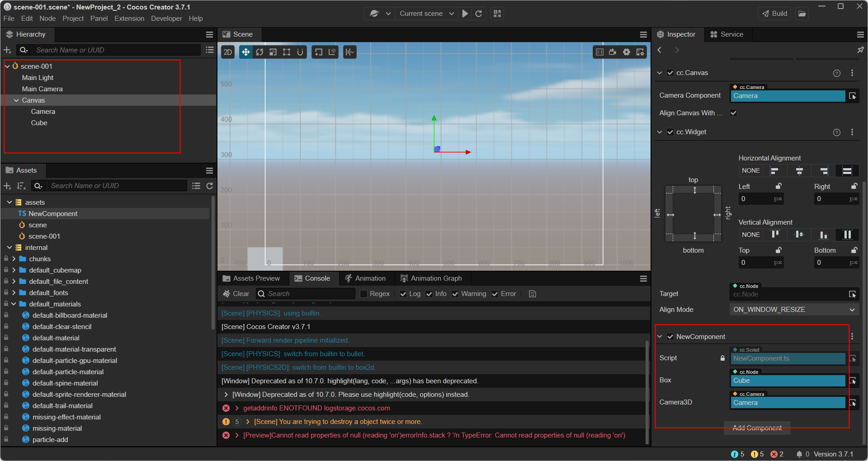Toggle local/world coordinate icon
Screen dimensions: 868x461
(332, 52)
